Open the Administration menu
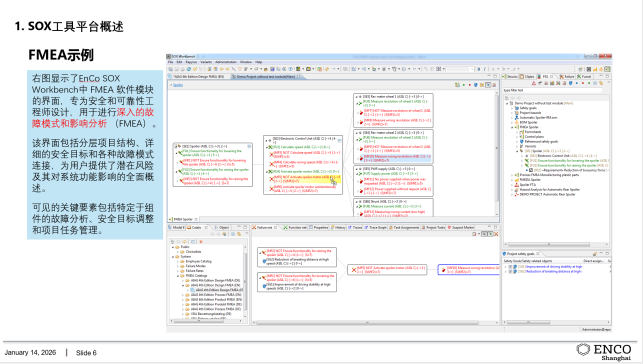 point(226,62)
